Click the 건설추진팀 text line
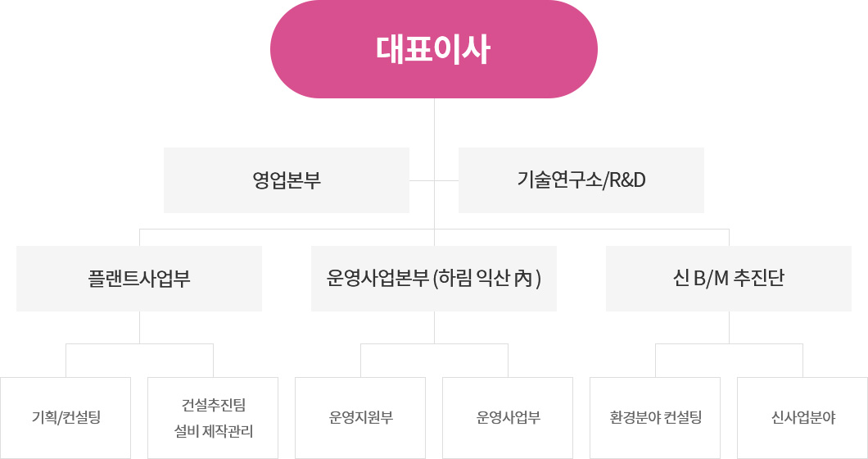This screenshot has width=868, height=459. [x=213, y=405]
